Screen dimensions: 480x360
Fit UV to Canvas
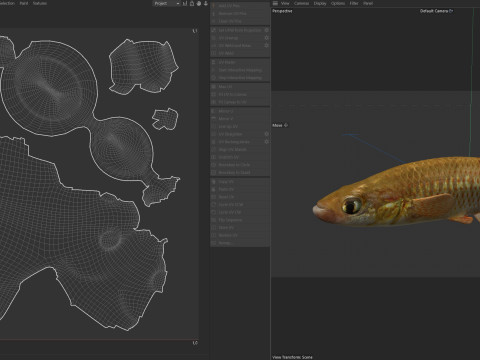pos(240,94)
